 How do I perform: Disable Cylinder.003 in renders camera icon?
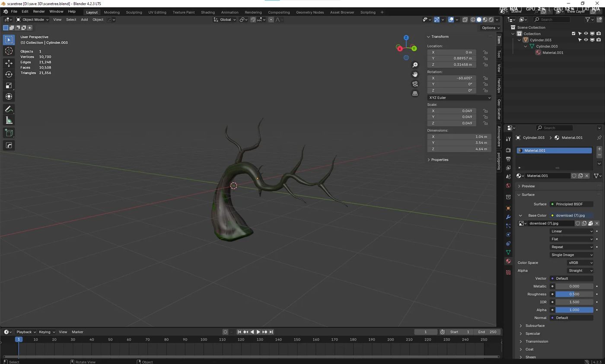(x=599, y=40)
